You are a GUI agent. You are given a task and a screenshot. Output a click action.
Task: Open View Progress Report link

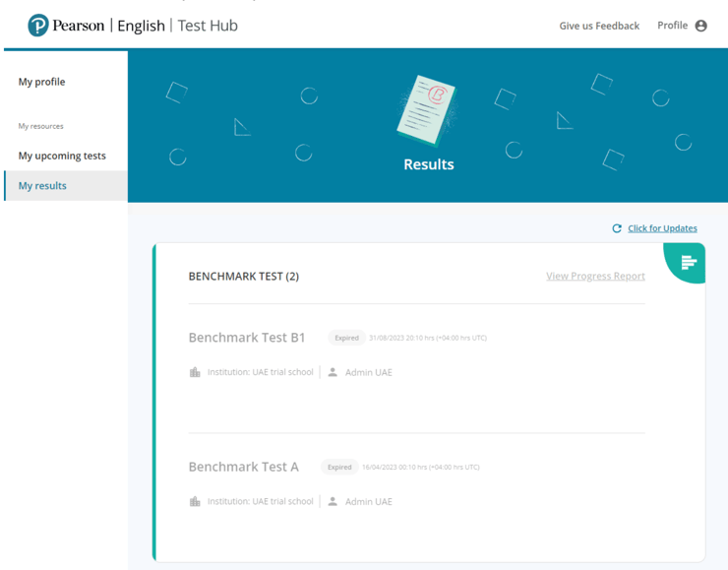click(x=595, y=276)
